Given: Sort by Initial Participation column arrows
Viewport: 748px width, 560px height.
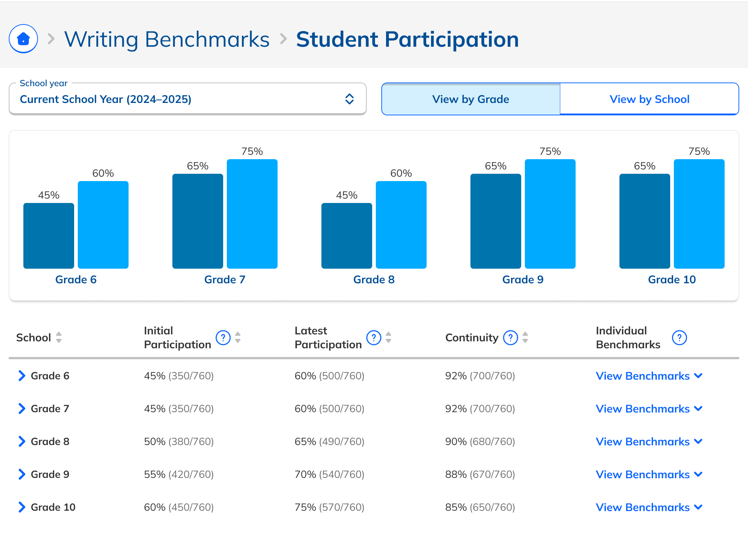Looking at the screenshot, I should click(x=238, y=338).
